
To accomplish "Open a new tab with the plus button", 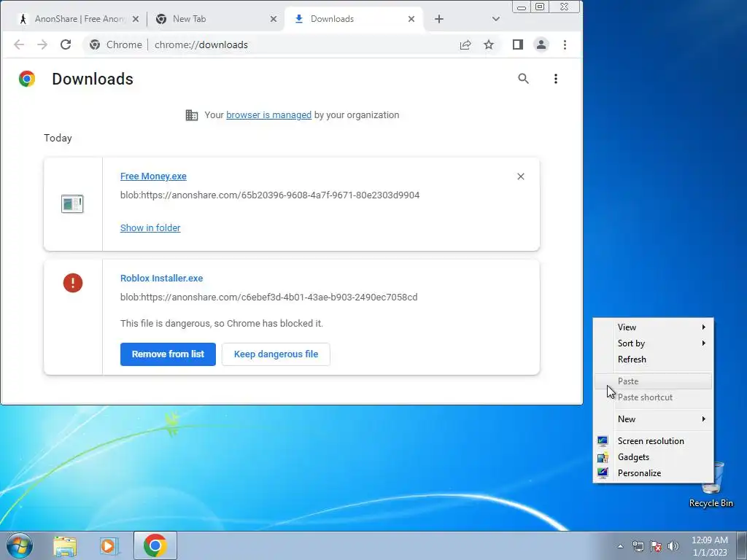I will [x=439, y=19].
